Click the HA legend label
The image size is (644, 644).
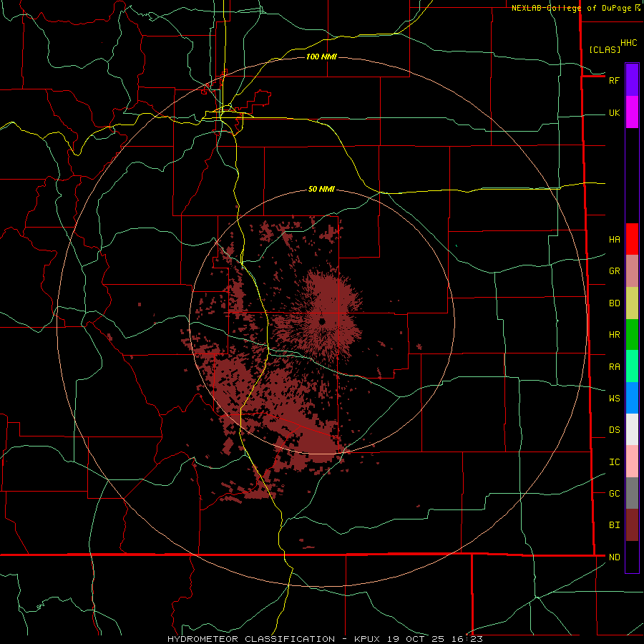pos(614,240)
